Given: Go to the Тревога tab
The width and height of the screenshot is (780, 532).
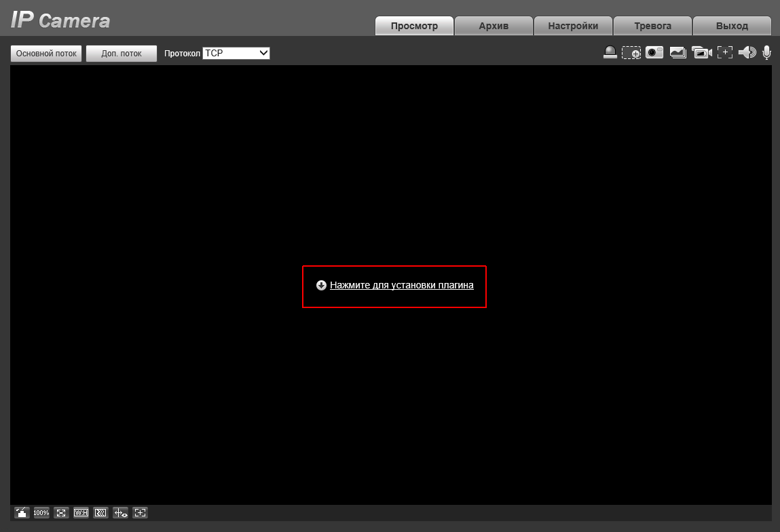Looking at the screenshot, I should (x=652, y=26).
